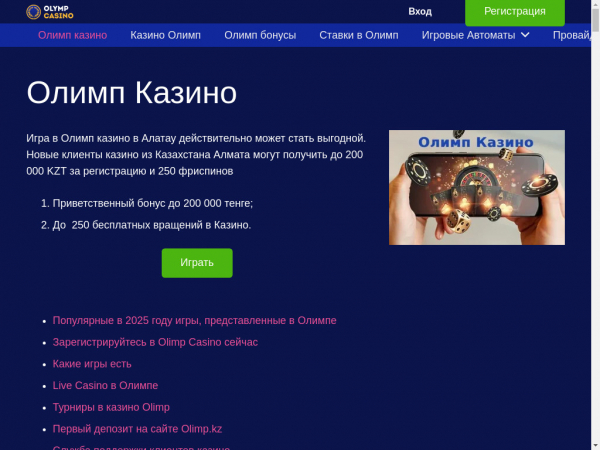Click the Олимп Казино promo image
Image resolution: width=600 pixels, height=450 pixels.
click(477, 188)
